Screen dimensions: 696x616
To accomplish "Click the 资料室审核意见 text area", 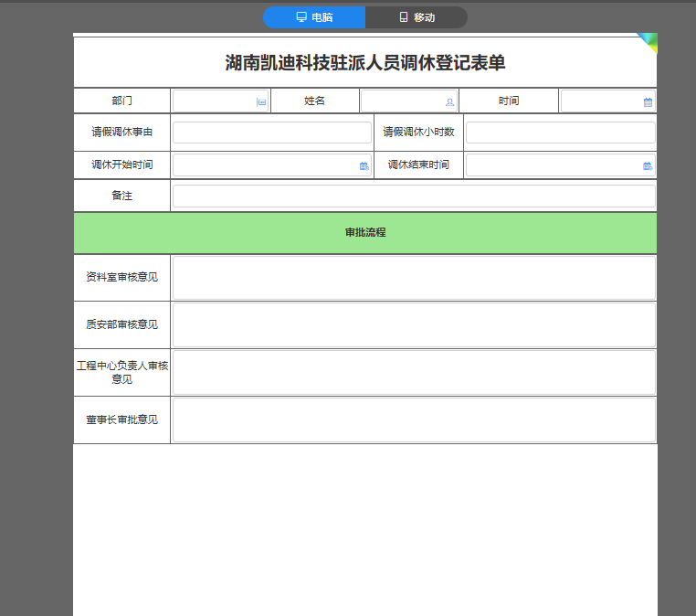I will [x=414, y=278].
